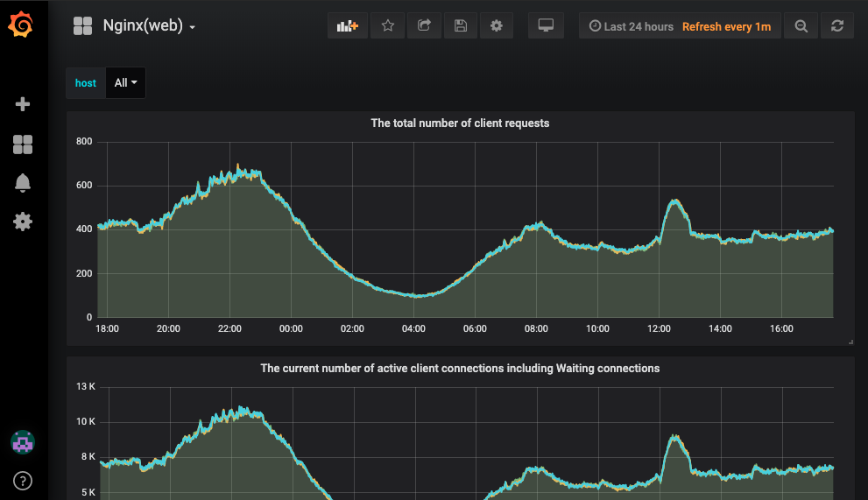This screenshot has height=500, width=868.
Task: Open dashboard settings gear in top bar
Action: coord(497,26)
